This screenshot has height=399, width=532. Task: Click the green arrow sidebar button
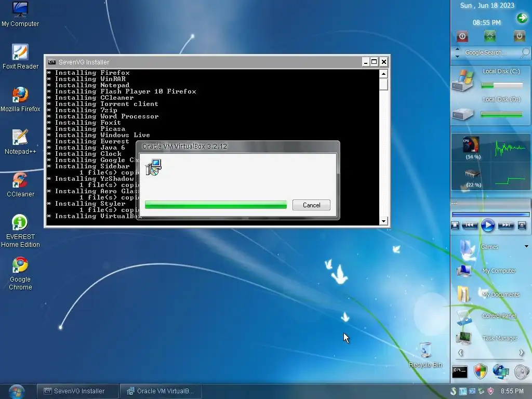pos(522,18)
